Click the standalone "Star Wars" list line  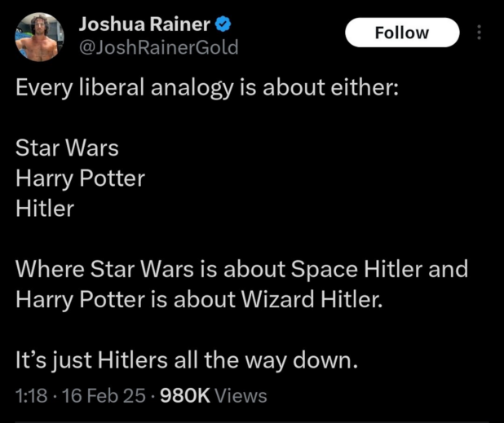pyautogui.click(x=67, y=149)
